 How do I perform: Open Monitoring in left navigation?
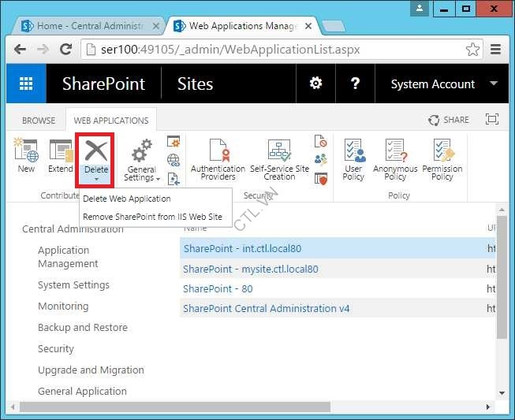point(63,307)
